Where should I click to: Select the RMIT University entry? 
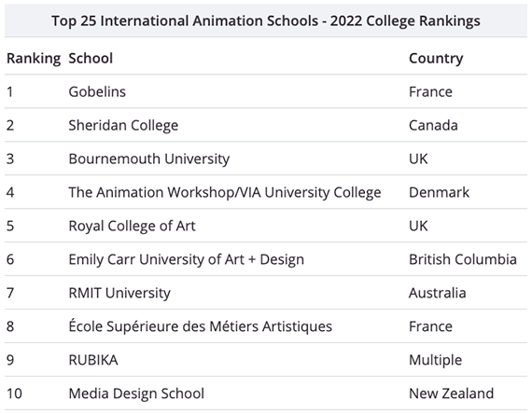pos(119,294)
